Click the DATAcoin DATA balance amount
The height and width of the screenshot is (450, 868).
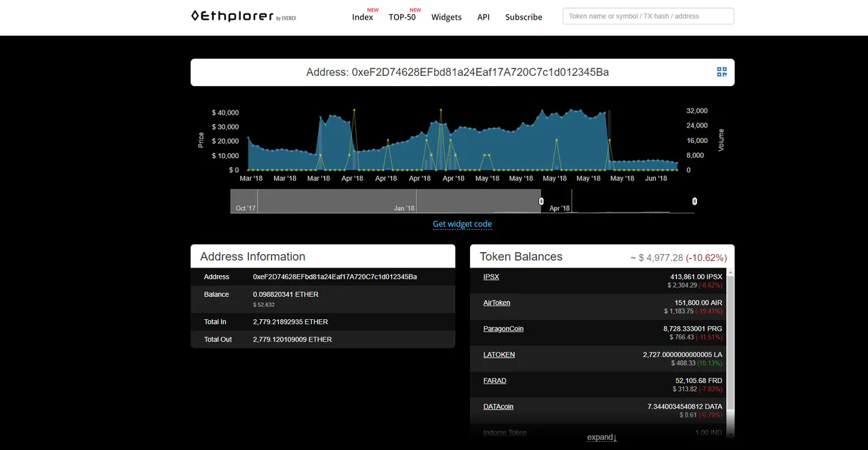click(x=685, y=407)
